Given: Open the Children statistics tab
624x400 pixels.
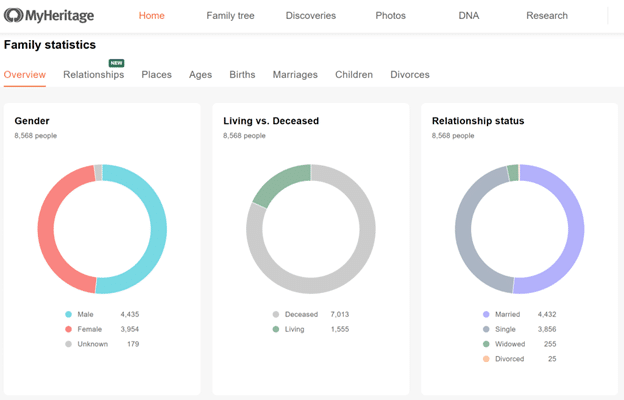Looking at the screenshot, I should (354, 74).
